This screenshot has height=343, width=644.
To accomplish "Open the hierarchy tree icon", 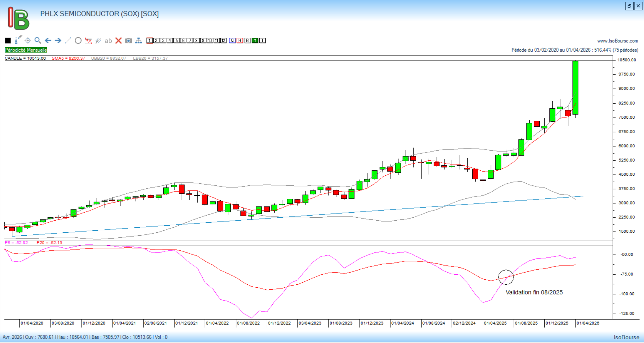I will (x=139, y=41).
